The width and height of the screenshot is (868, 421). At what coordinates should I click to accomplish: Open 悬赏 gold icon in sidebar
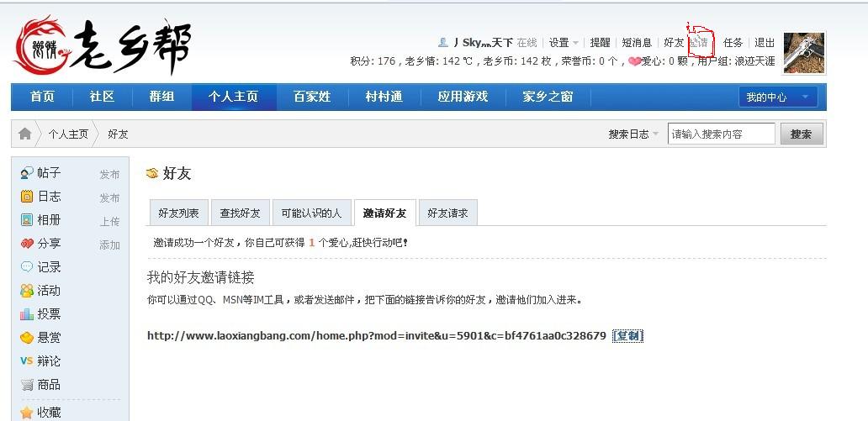point(27,338)
